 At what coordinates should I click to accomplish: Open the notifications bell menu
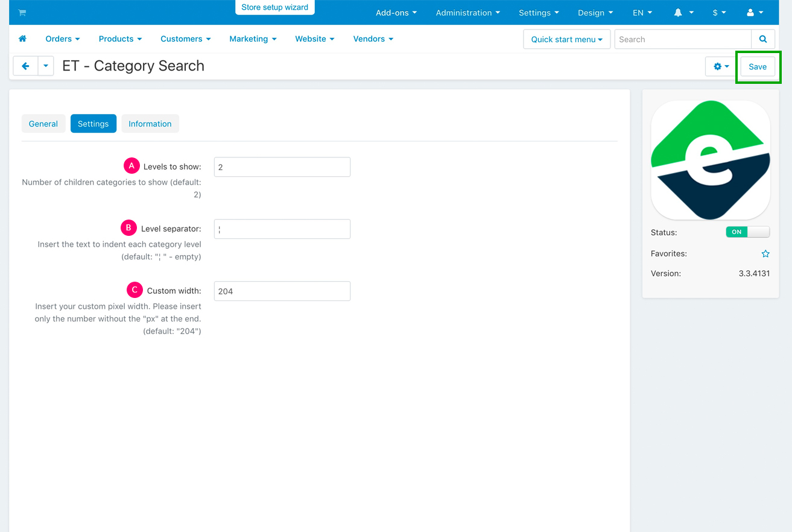683,13
